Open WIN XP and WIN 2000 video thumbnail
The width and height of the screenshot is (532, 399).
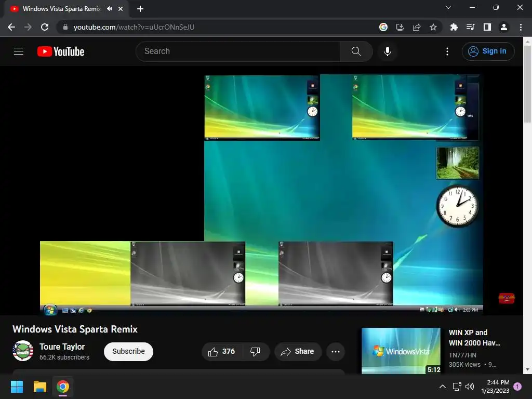click(x=401, y=351)
